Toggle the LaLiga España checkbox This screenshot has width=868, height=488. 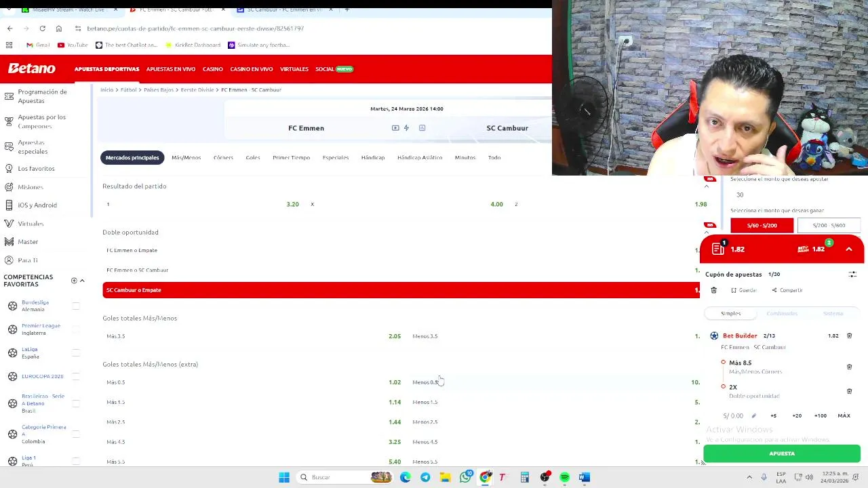[76, 352]
